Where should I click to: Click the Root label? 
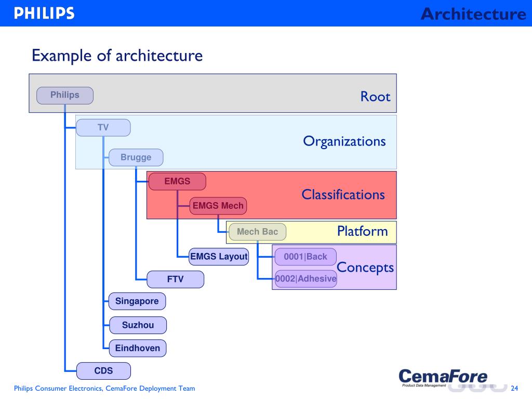(x=375, y=97)
